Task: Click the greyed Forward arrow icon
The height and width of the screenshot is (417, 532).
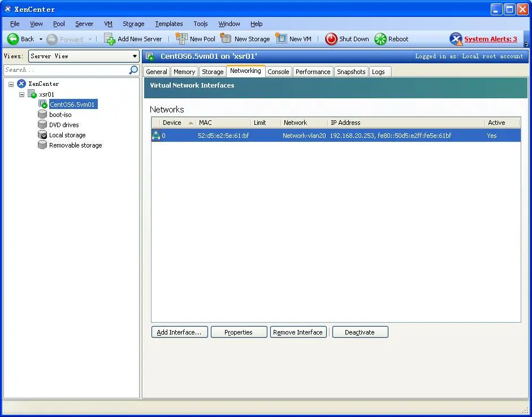Action: pyautogui.click(x=52, y=40)
